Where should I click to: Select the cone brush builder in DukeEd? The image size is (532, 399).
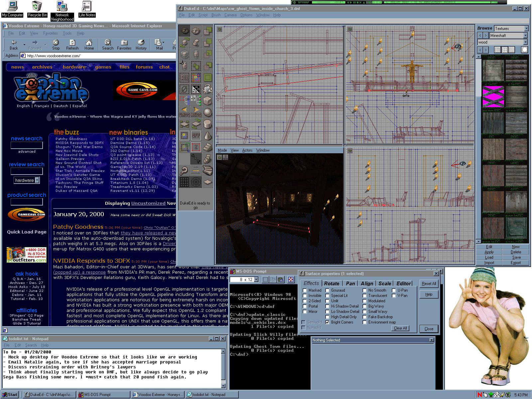[207, 135]
